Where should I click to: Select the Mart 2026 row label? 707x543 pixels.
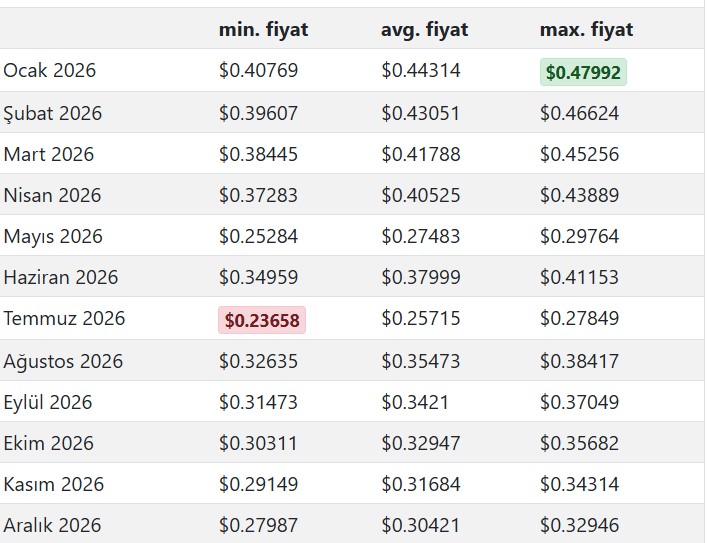(x=49, y=154)
